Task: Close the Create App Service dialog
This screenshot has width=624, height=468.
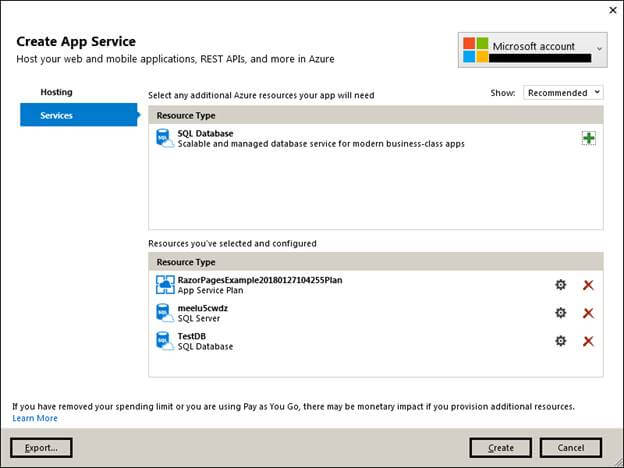Action: point(612,10)
